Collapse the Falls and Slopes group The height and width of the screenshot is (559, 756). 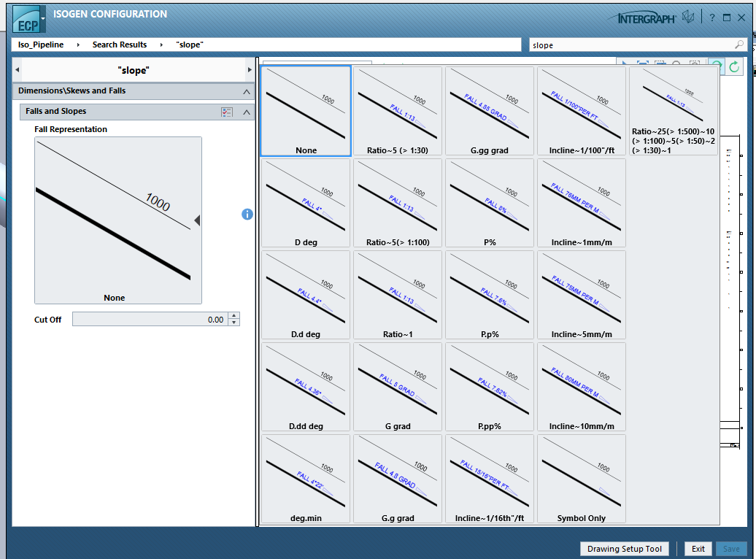coord(247,112)
